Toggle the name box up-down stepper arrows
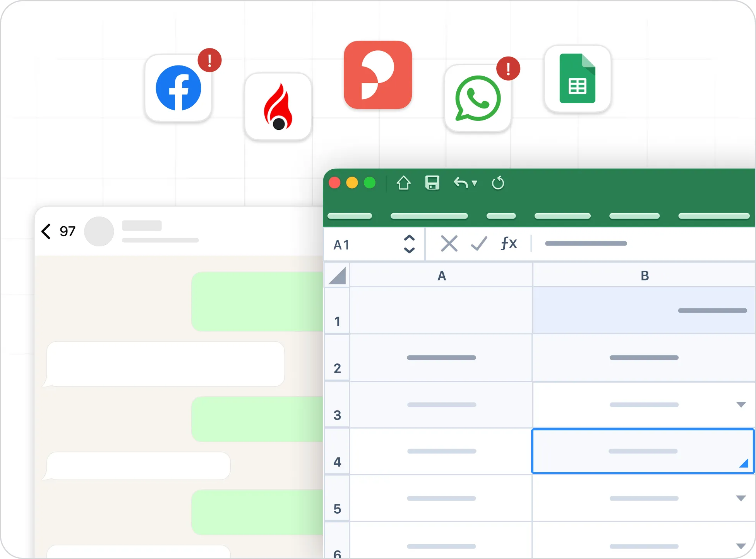This screenshot has height=559, width=756. click(409, 244)
